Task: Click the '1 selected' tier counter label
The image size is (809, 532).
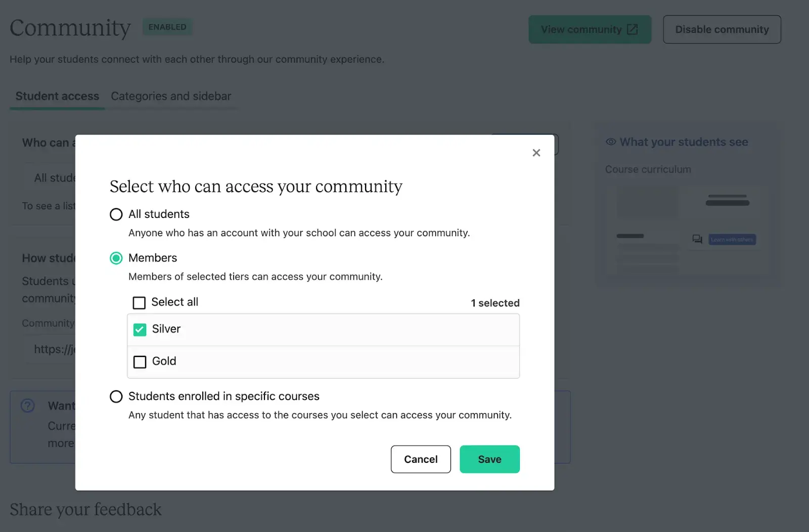Action: coord(495,302)
